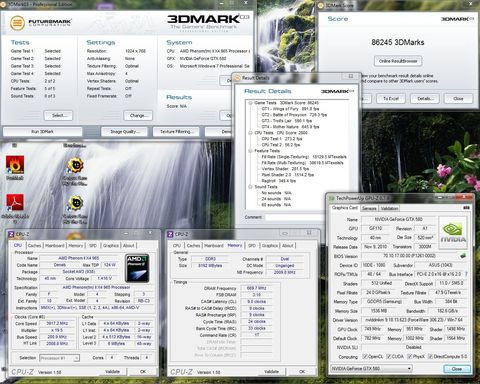Click the Online ResultBrowser button
This screenshot has height=384, width=480.
click(398, 61)
